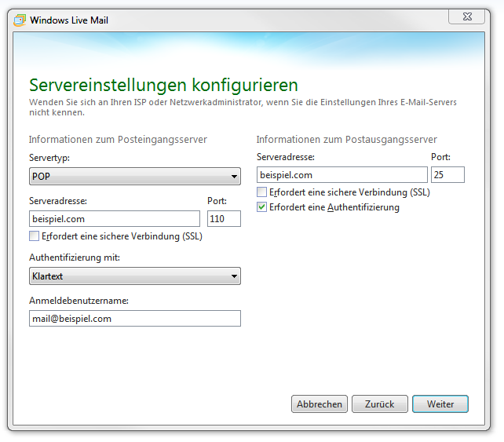Select the incoming port field showing 110
The height and width of the screenshot is (442, 504).
[x=224, y=219]
